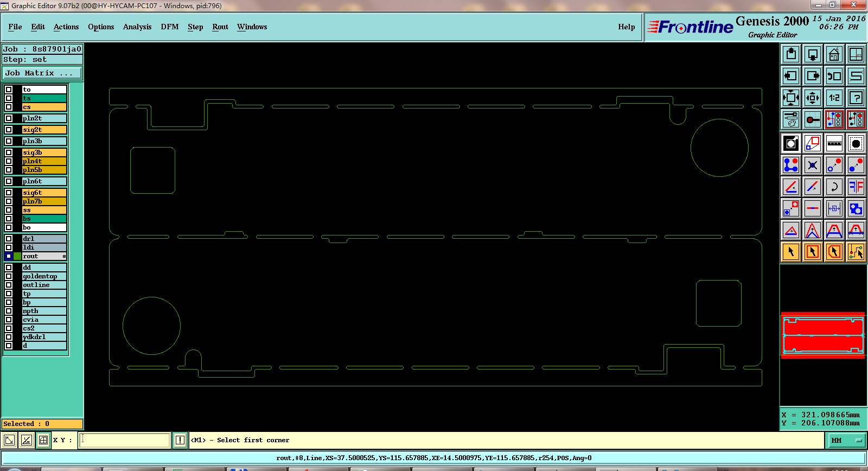Click the pan left view icon

(x=791, y=76)
